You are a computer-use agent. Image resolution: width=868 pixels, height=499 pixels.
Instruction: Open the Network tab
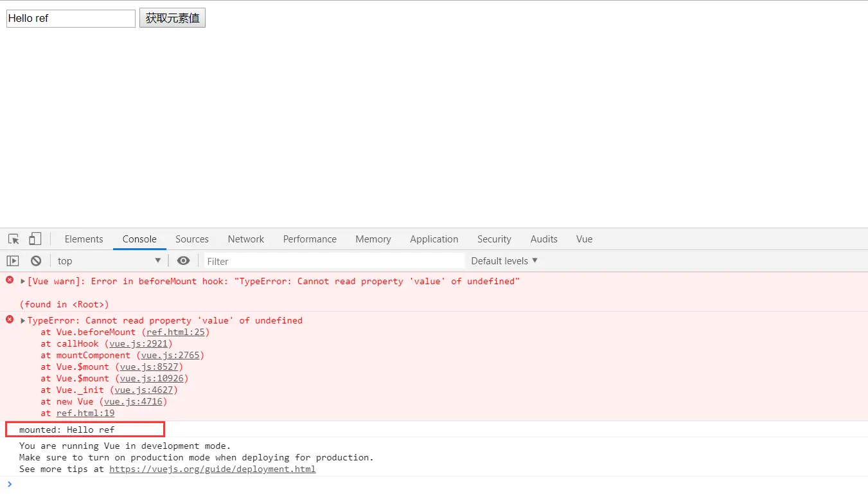point(246,239)
